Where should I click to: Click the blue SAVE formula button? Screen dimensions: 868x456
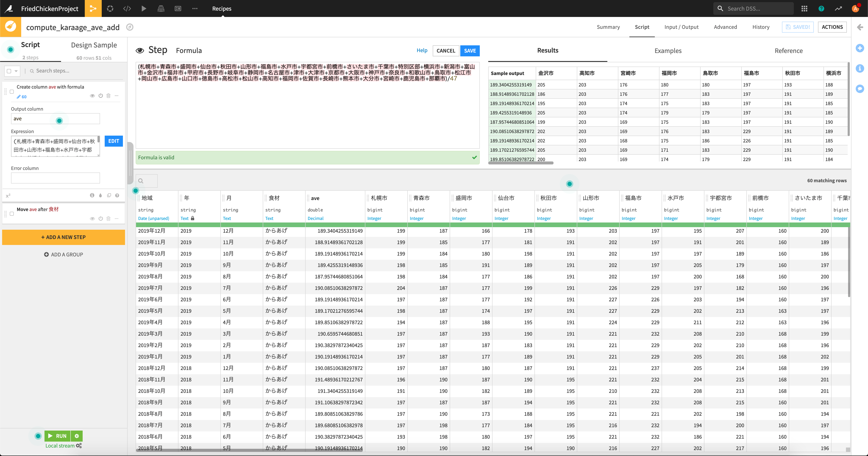click(470, 51)
